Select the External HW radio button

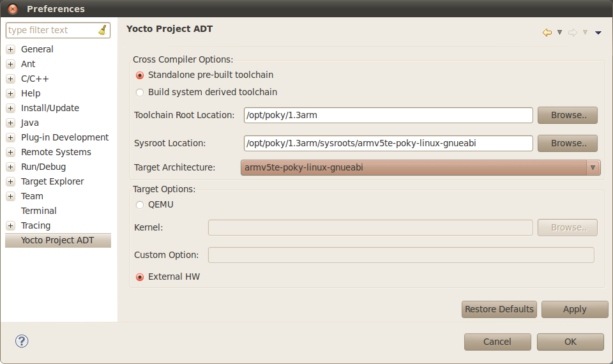pyautogui.click(x=140, y=277)
